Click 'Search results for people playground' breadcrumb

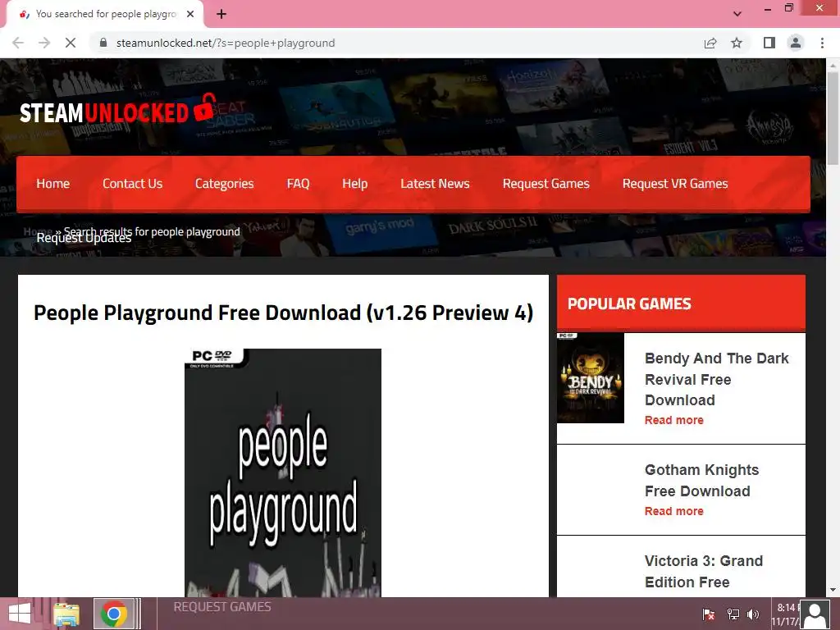click(152, 231)
